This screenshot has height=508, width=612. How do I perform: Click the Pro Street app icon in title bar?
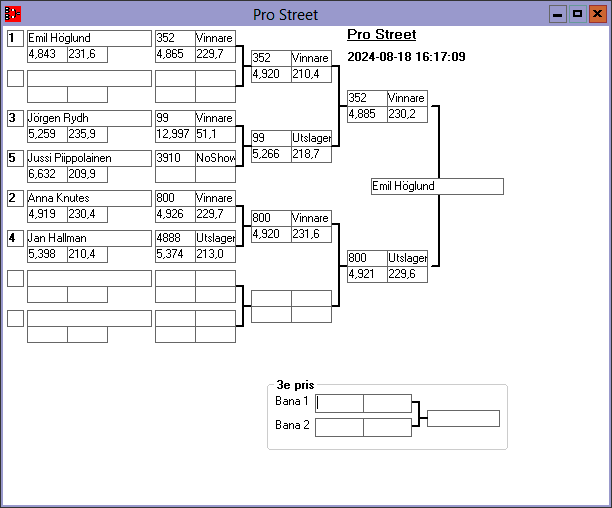click(13, 14)
